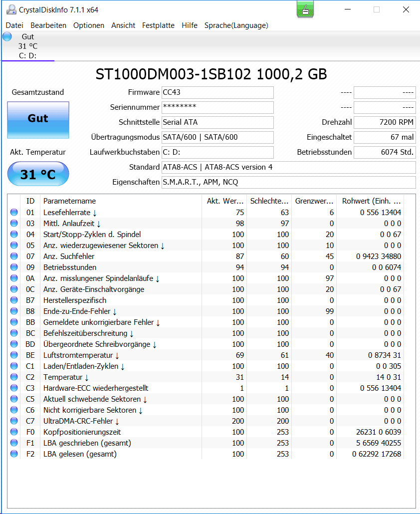
Task: Click status orb for Mittl. Anlaufzeit row
Action: point(14,223)
